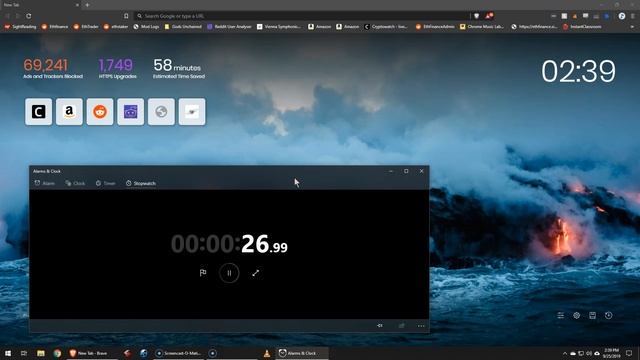
Task: Show hidden system tray icons
Action: 565,353
